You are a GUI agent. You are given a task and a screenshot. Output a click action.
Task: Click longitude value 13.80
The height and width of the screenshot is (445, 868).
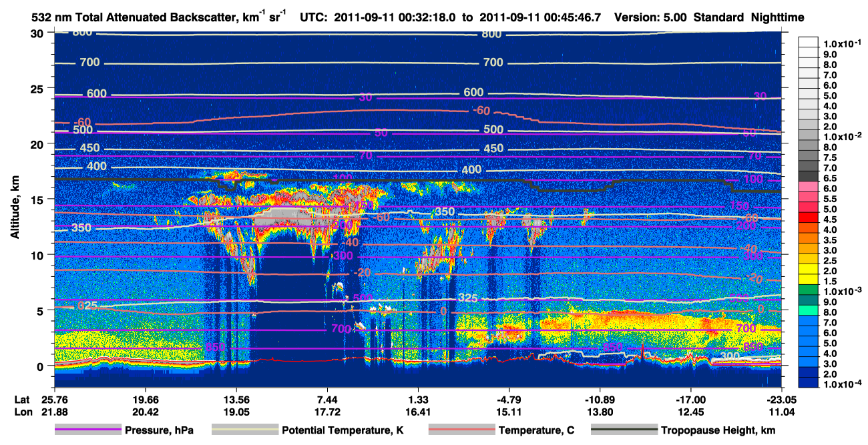pos(600,411)
